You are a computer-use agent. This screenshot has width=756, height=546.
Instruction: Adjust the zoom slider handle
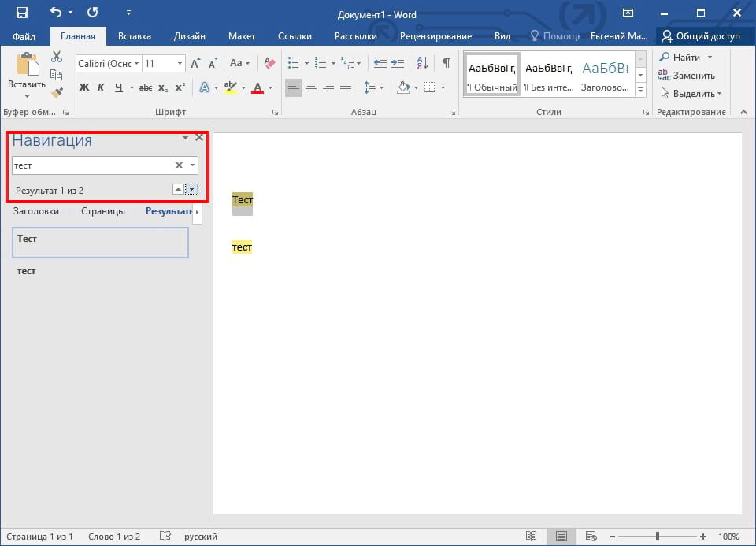(657, 536)
